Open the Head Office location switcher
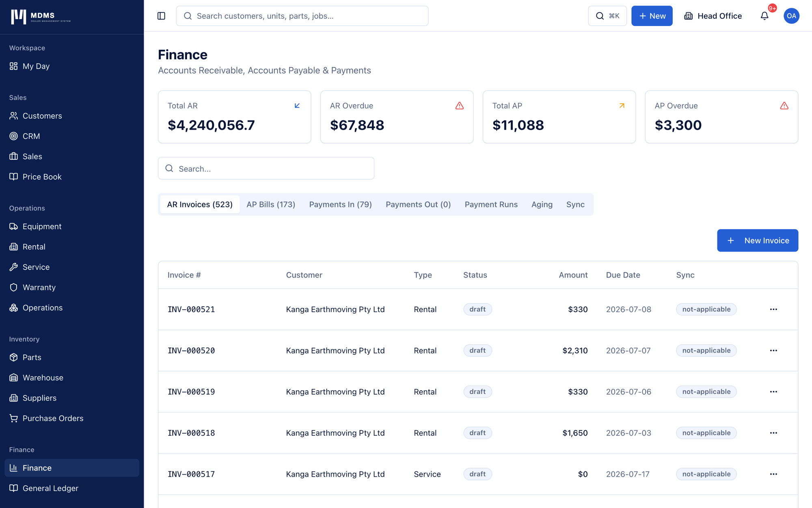Image resolution: width=812 pixels, height=508 pixels. point(713,16)
